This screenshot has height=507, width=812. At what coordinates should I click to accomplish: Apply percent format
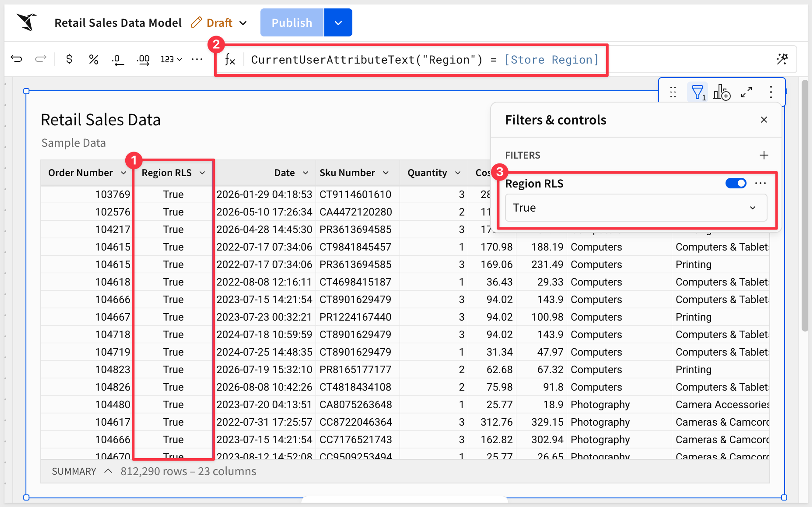click(x=93, y=60)
